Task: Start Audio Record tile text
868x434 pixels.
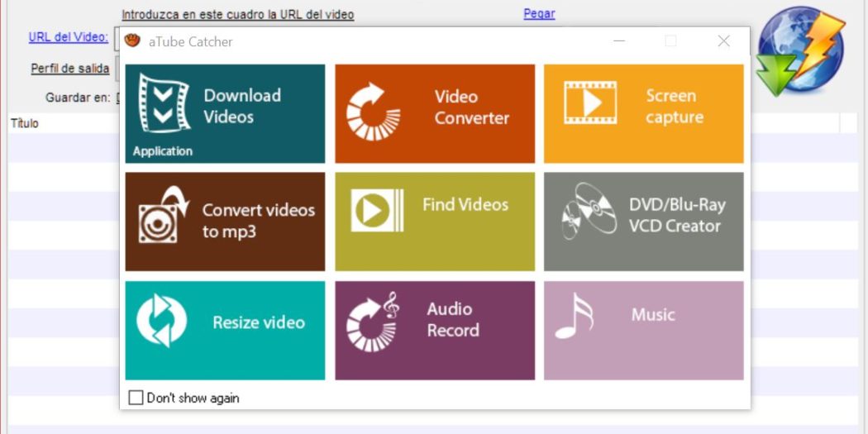Action: [x=453, y=319]
